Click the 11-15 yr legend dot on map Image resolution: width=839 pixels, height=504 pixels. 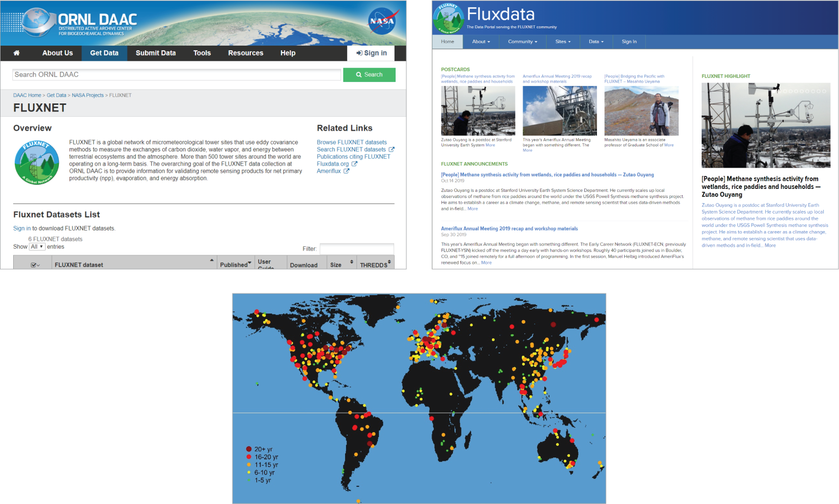249,464
